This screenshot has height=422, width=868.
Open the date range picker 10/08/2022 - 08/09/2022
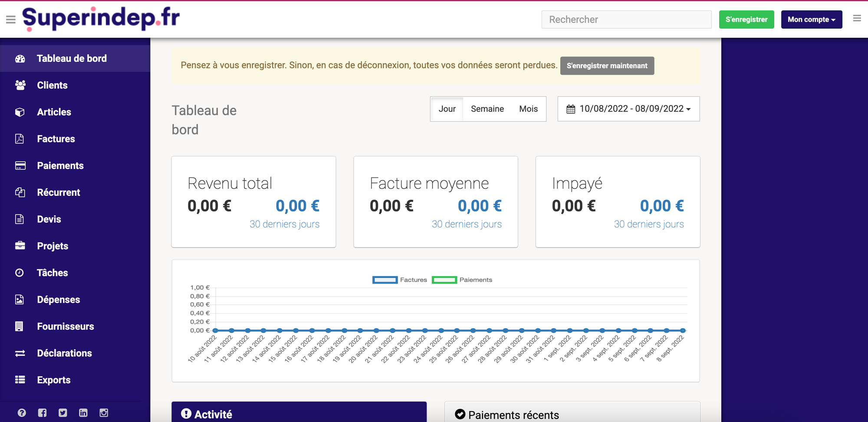coord(628,109)
